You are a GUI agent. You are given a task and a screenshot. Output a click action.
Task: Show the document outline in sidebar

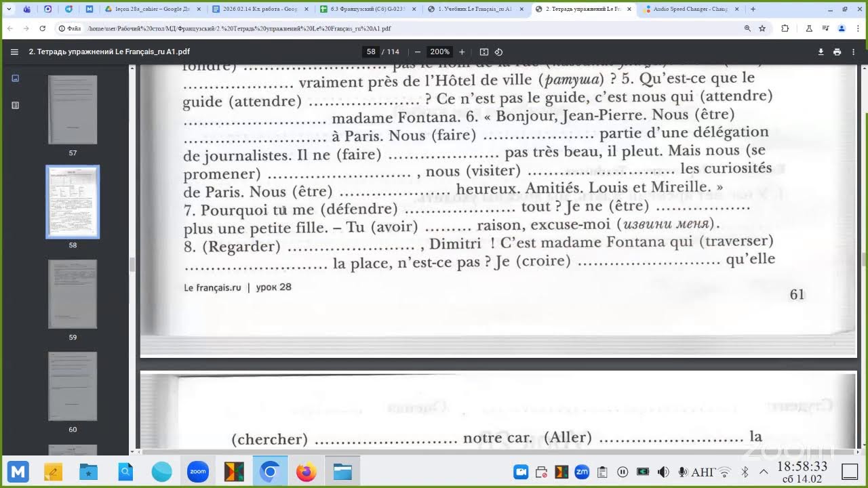coord(15,105)
